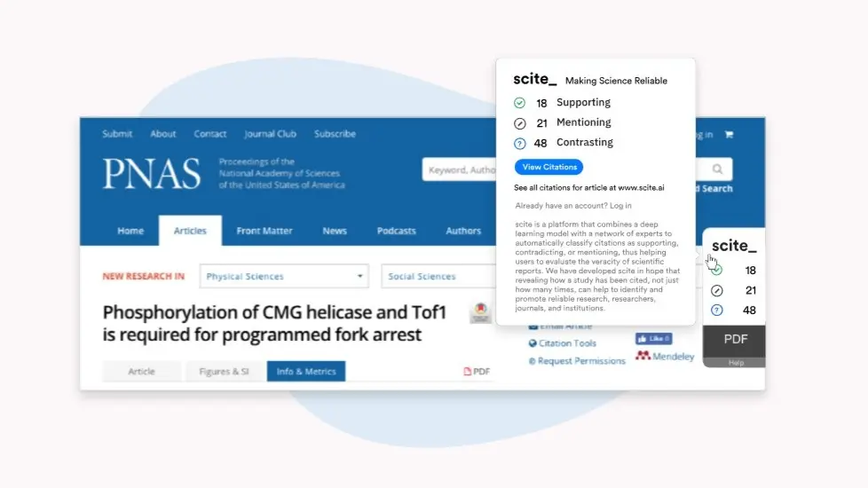868x488 pixels.
Task: Click the shopping cart icon in header
Action: click(x=729, y=135)
